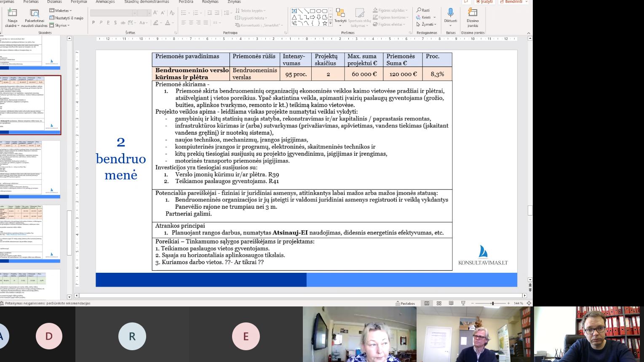The height and width of the screenshot is (362, 644).
Task: Click the Įrašyti record button
Action: [484, 2]
